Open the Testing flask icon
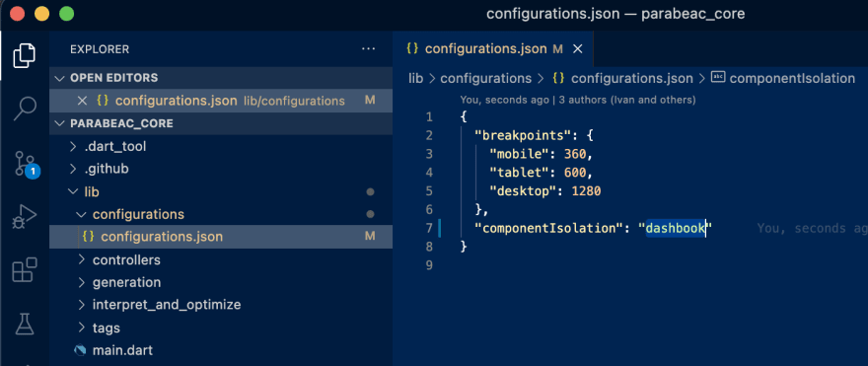 click(x=25, y=324)
